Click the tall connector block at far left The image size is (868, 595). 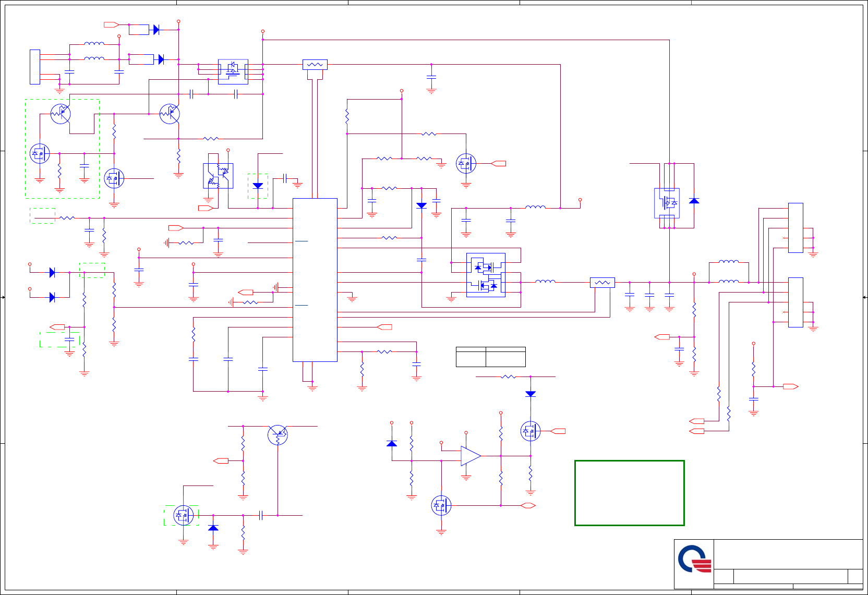pyautogui.click(x=35, y=67)
